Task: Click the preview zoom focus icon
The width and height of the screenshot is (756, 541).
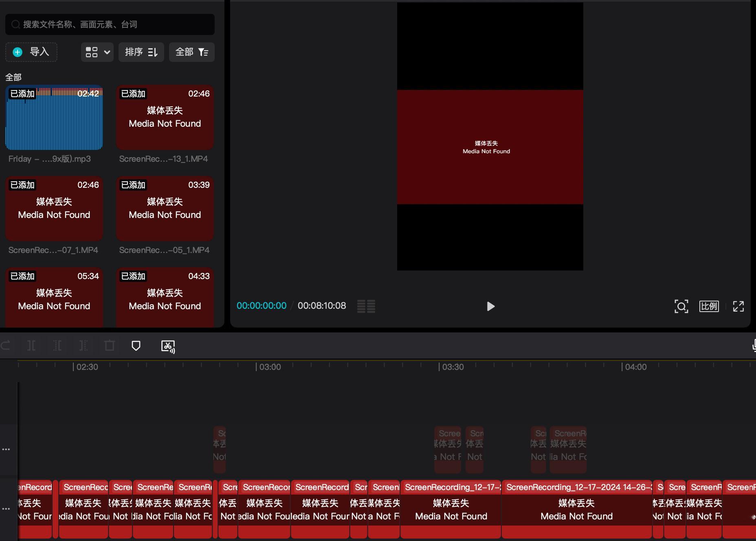Action: pos(681,306)
